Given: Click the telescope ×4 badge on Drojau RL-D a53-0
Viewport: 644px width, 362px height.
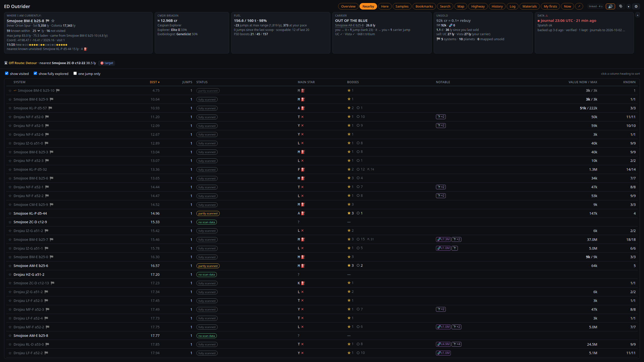Looking at the screenshot, I should click(x=456, y=344).
